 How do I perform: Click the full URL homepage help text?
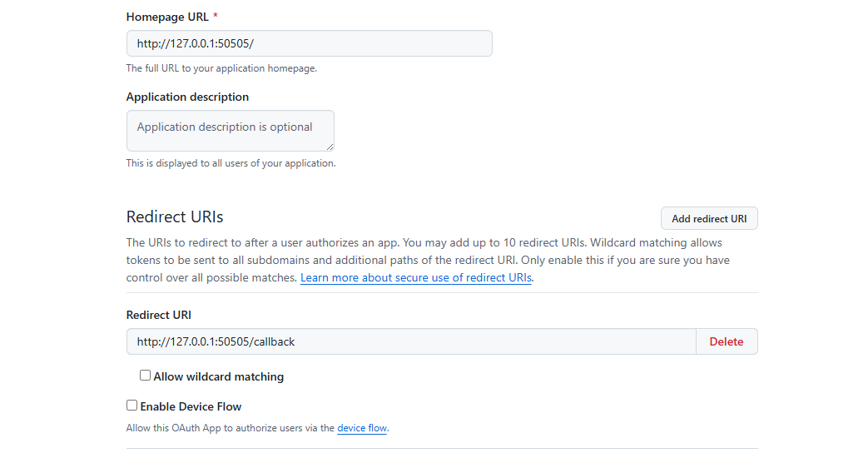(221, 68)
